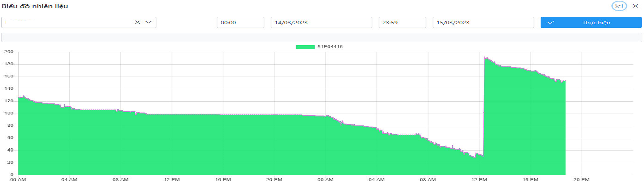Viewport: 644px width, 181px height.
Task: Click the Biểu đồ nhiên liệu title
Action: point(35,6)
